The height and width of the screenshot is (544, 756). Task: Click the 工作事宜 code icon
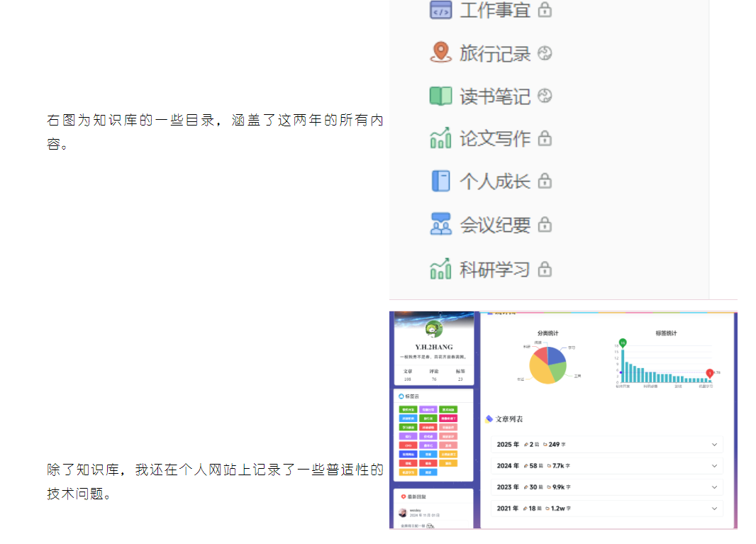click(440, 10)
